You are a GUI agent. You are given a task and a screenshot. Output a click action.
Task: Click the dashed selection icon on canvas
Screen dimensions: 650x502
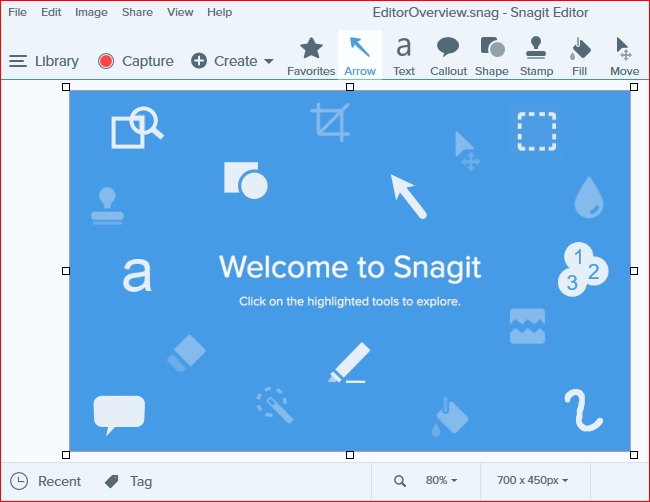point(537,131)
